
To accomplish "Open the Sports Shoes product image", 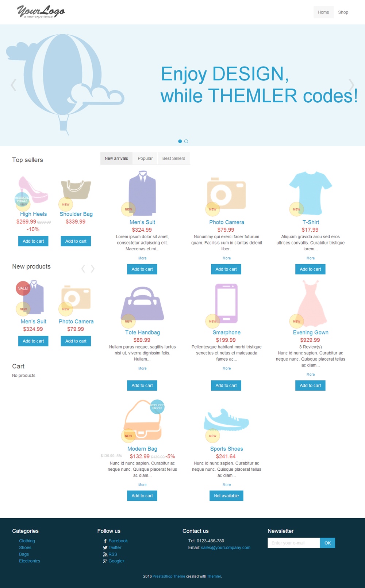I will coord(226,420).
